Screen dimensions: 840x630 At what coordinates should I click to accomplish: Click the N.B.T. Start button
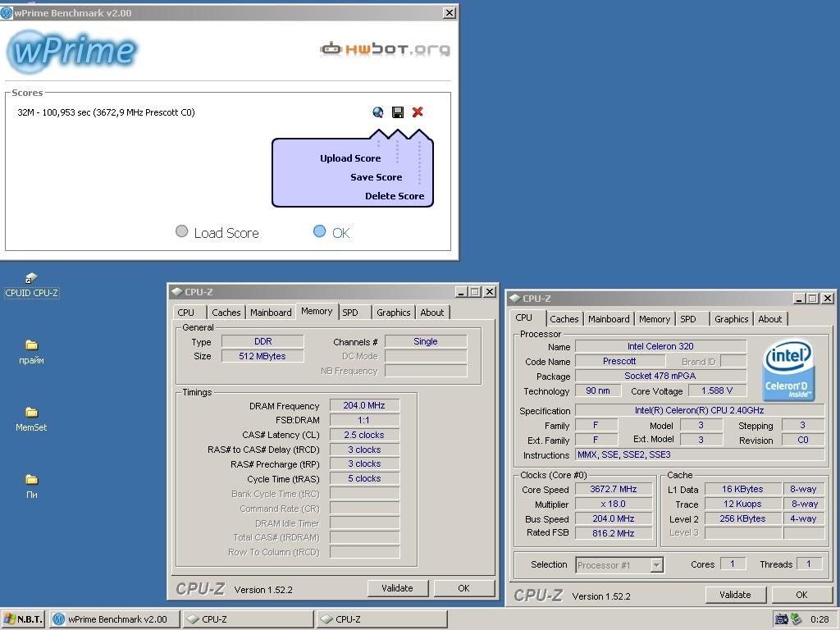tap(23, 619)
